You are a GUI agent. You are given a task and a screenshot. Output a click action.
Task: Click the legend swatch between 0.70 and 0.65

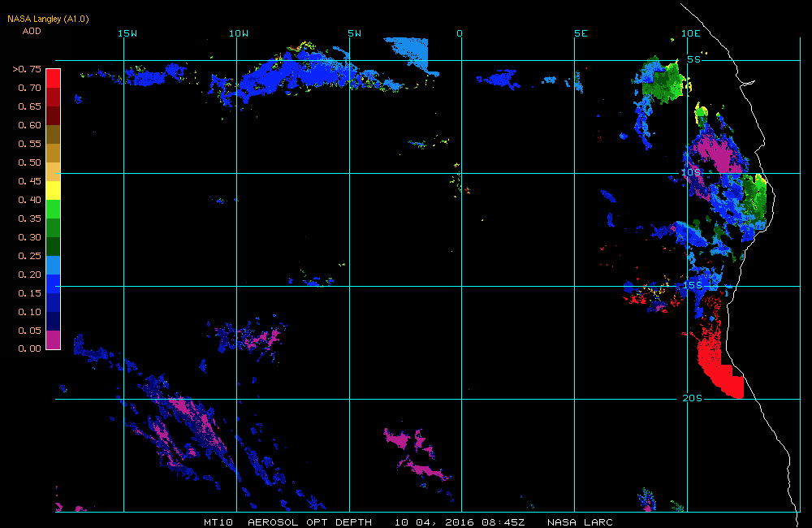point(54,97)
